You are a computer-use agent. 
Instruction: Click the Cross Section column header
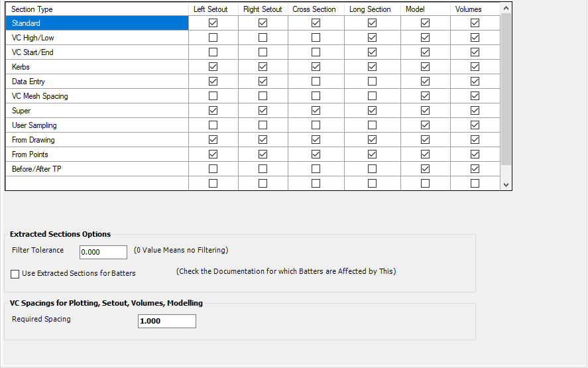[316, 9]
